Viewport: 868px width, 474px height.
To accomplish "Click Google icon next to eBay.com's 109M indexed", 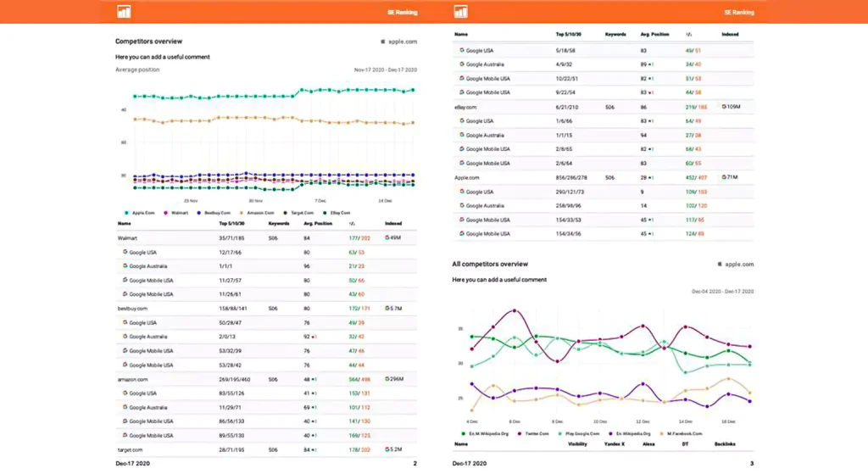I will [x=724, y=107].
